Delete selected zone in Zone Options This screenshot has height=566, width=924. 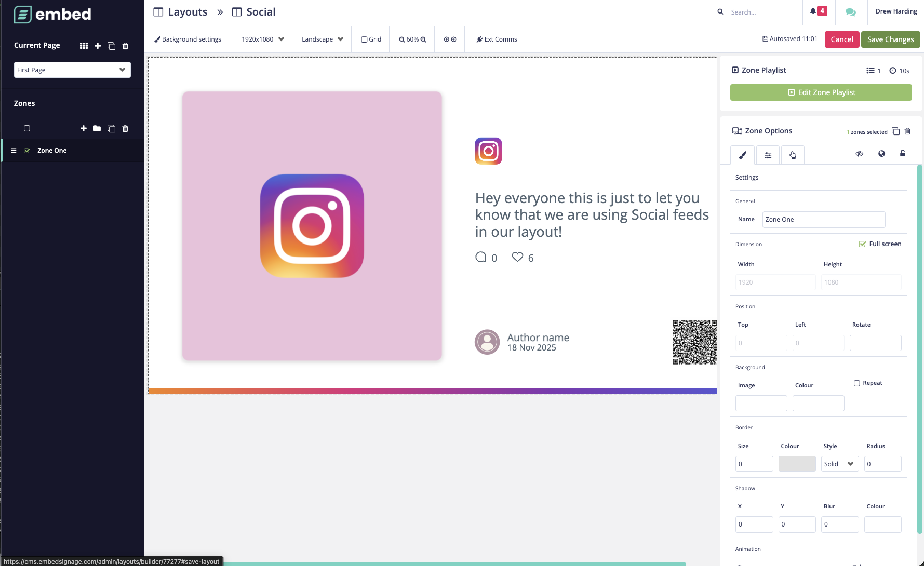coord(907,131)
